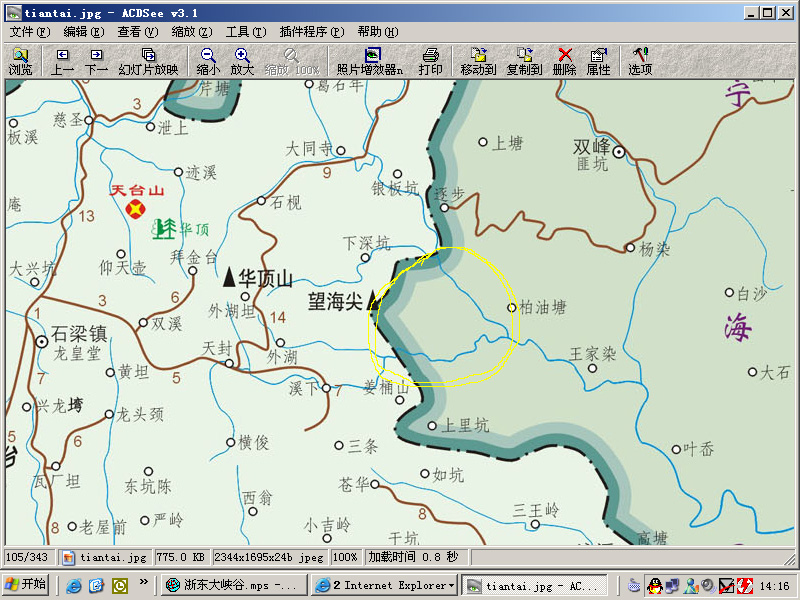Switch to 浙东大峡谷.mps taskbar window
Image resolution: width=800 pixels, height=600 pixels.
point(233,586)
